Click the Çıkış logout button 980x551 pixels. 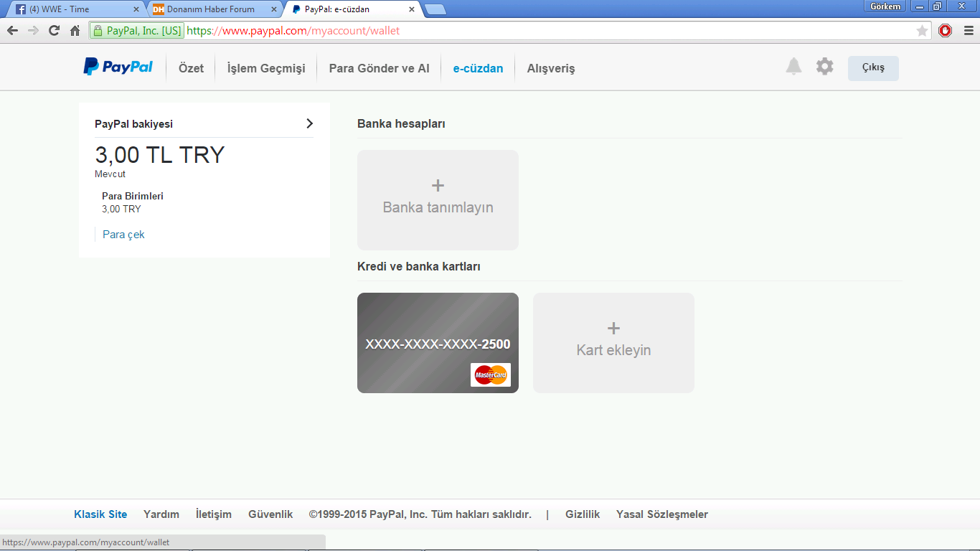click(873, 68)
